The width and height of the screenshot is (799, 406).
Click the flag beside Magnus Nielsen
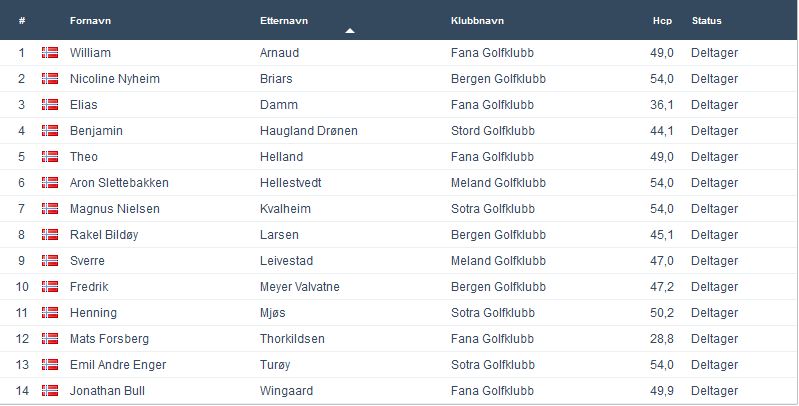(49, 209)
